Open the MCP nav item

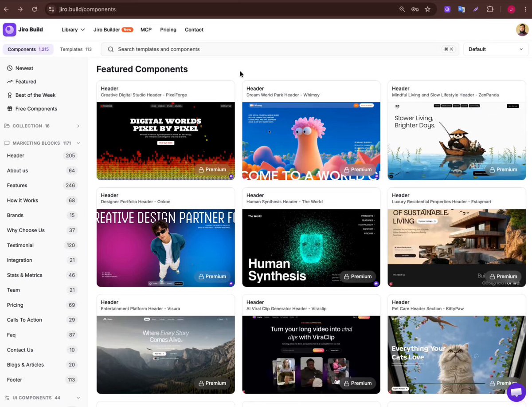(x=146, y=30)
